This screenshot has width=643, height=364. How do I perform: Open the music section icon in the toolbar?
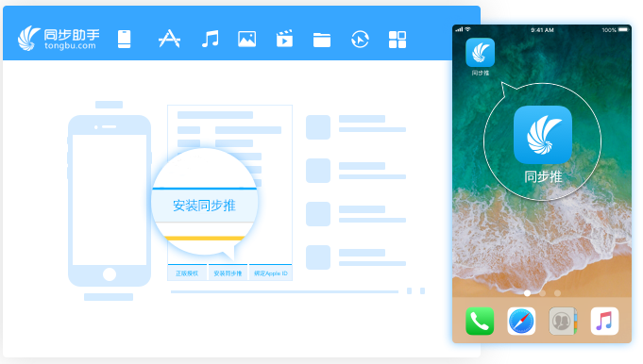coord(211,40)
